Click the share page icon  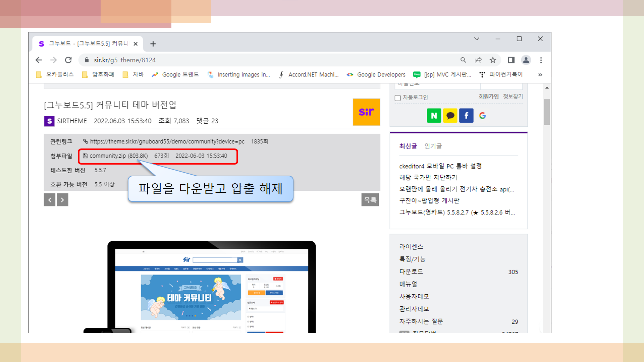tap(478, 60)
